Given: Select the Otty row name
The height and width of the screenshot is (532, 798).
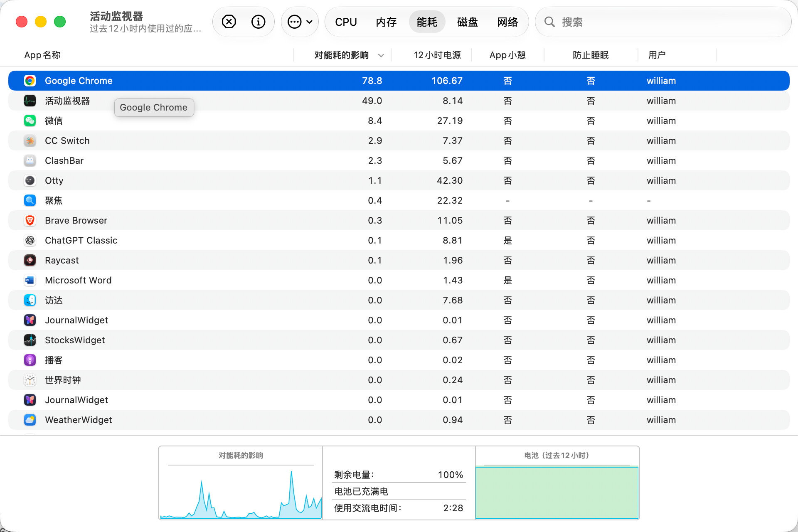Looking at the screenshot, I should [x=54, y=180].
